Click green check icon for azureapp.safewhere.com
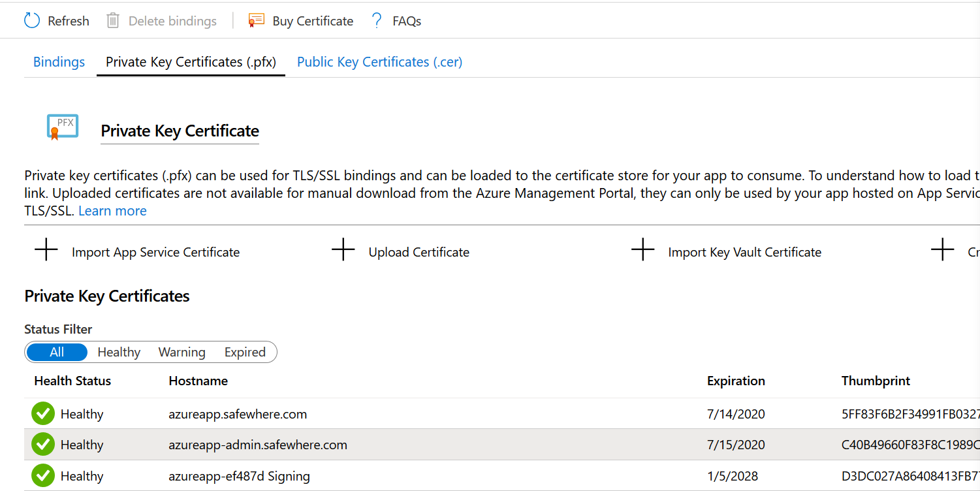Screen dimensions: 980x491 (43, 413)
